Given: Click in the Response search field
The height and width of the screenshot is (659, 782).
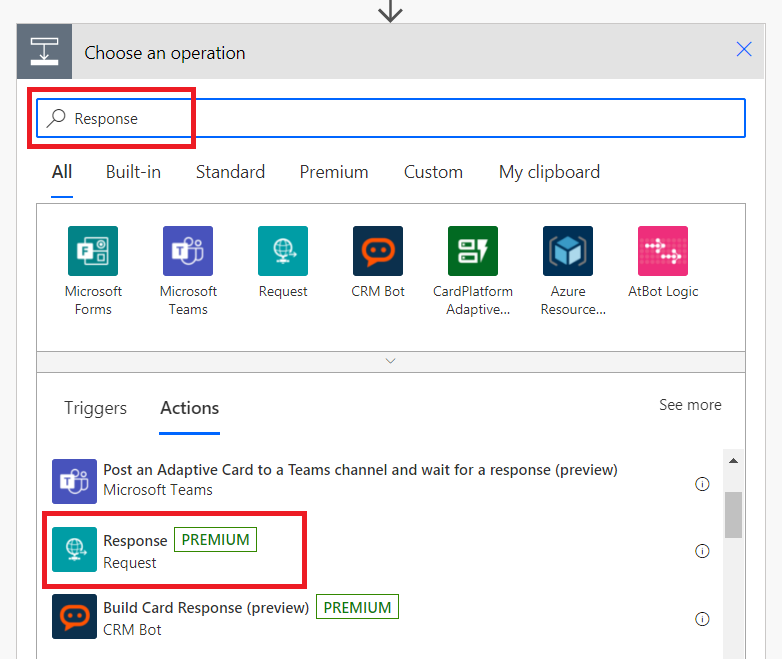Looking at the screenshot, I should click(x=391, y=118).
